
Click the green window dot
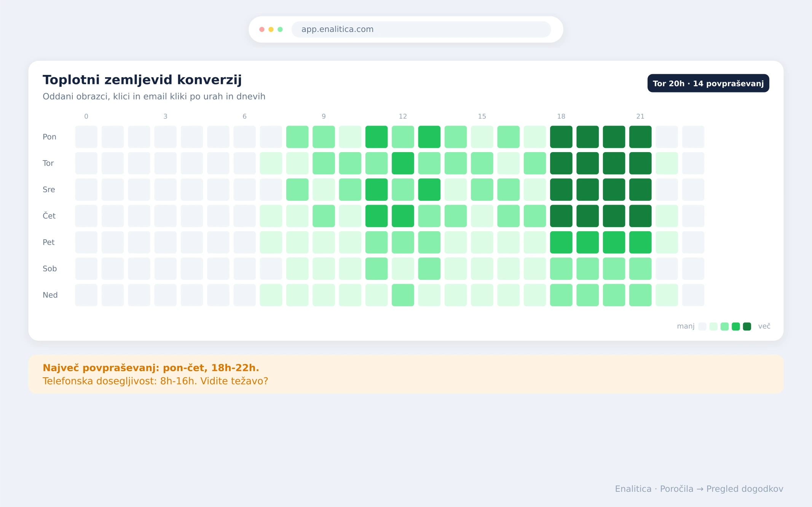(x=280, y=29)
